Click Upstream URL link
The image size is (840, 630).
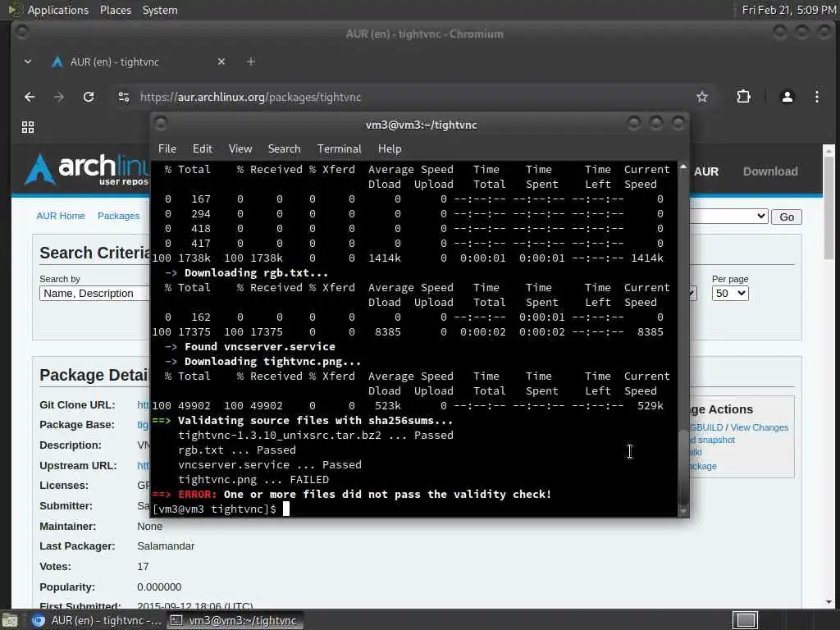tap(144, 466)
